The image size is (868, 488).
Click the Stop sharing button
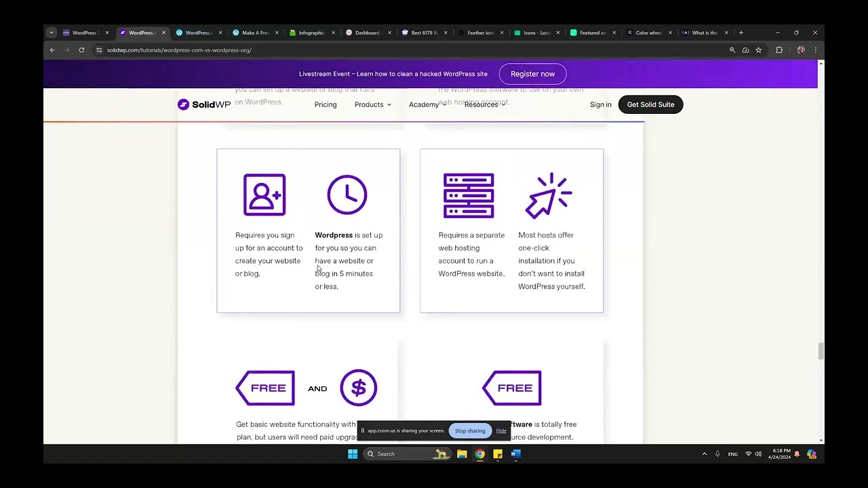coord(470,431)
